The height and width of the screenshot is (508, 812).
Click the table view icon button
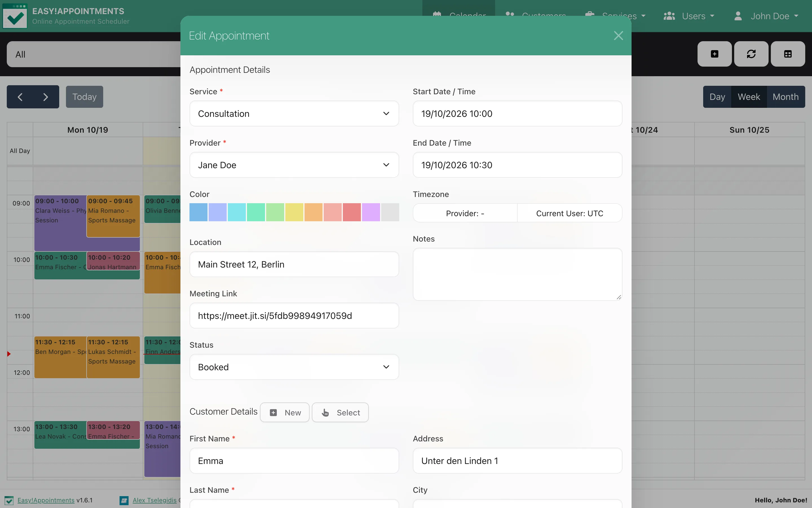787,54
